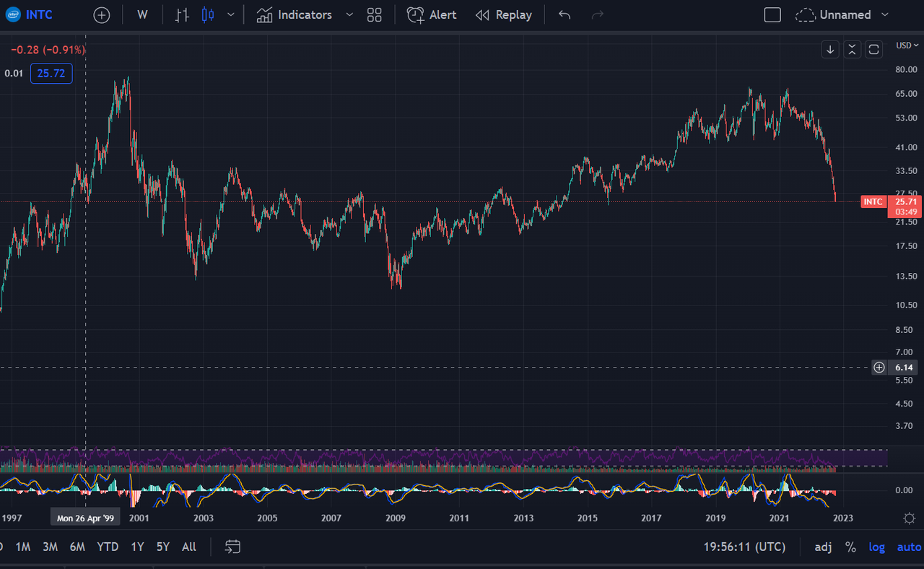This screenshot has height=569, width=924.
Task: Open the Indicators dialog
Action: [295, 14]
